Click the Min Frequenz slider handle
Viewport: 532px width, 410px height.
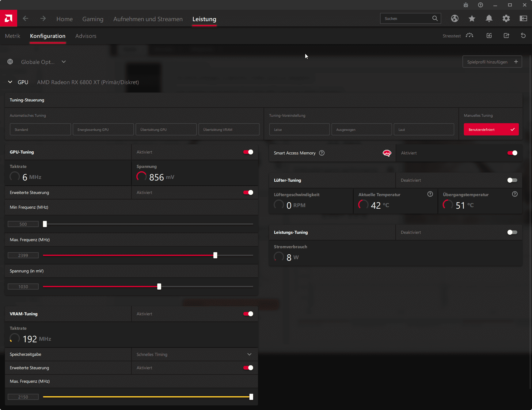pos(45,224)
